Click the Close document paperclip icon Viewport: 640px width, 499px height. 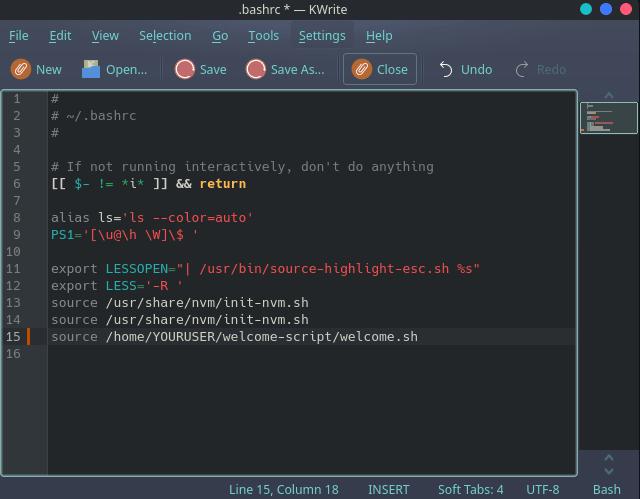point(362,69)
